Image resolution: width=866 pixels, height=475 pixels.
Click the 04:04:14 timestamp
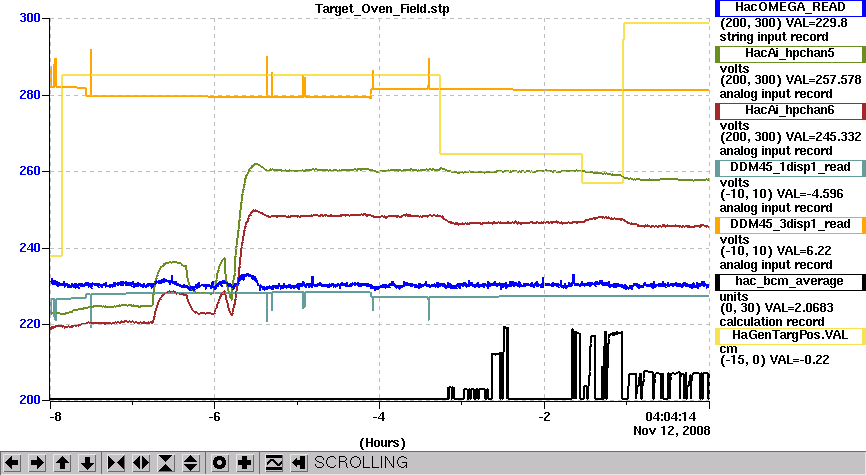[670, 416]
